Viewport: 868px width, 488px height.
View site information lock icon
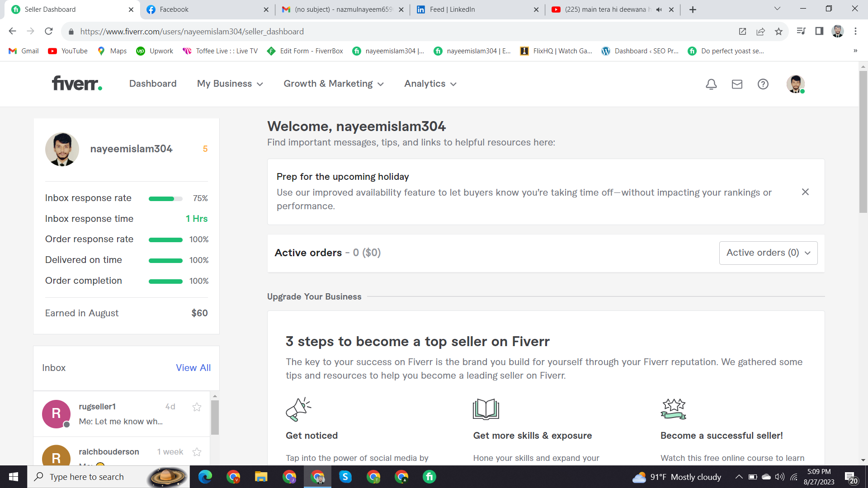click(x=71, y=32)
